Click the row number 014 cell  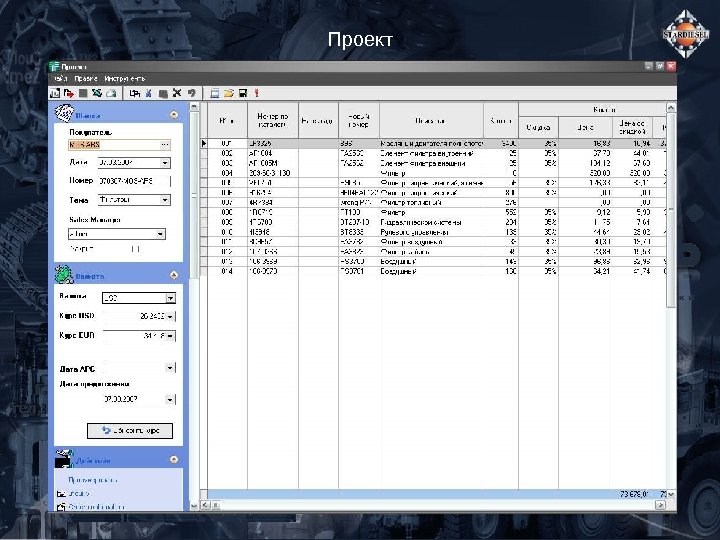coord(227,271)
